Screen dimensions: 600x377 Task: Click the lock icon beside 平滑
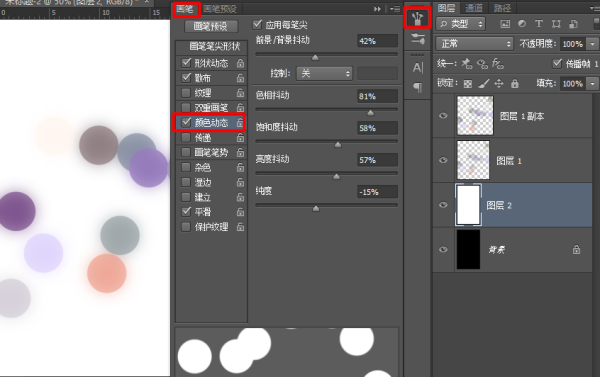pos(240,212)
